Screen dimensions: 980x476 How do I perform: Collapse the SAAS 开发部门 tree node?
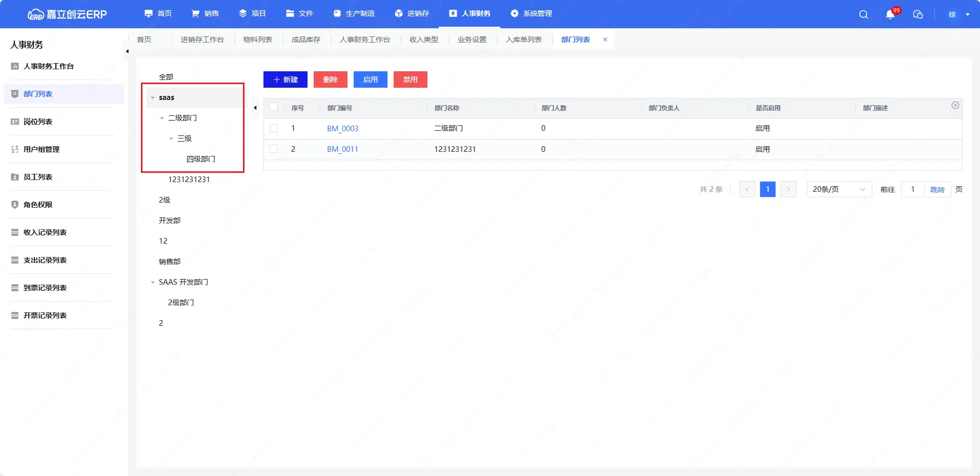pyautogui.click(x=153, y=282)
